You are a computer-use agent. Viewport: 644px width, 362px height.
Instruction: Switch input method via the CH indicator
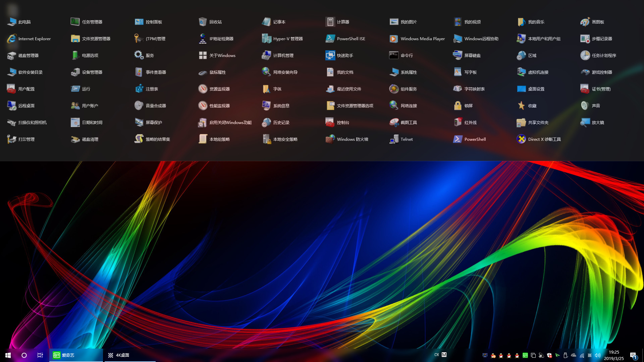[x=436, y=355]
